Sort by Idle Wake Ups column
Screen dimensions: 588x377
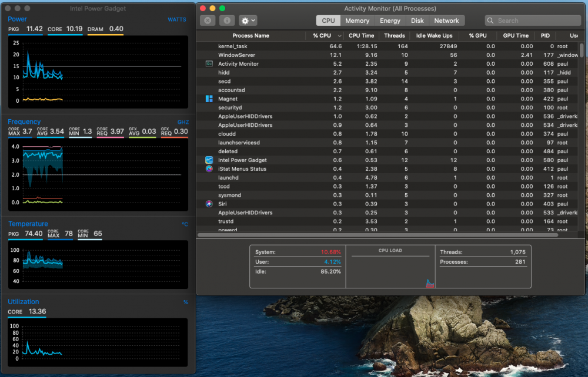pos(435,36)
